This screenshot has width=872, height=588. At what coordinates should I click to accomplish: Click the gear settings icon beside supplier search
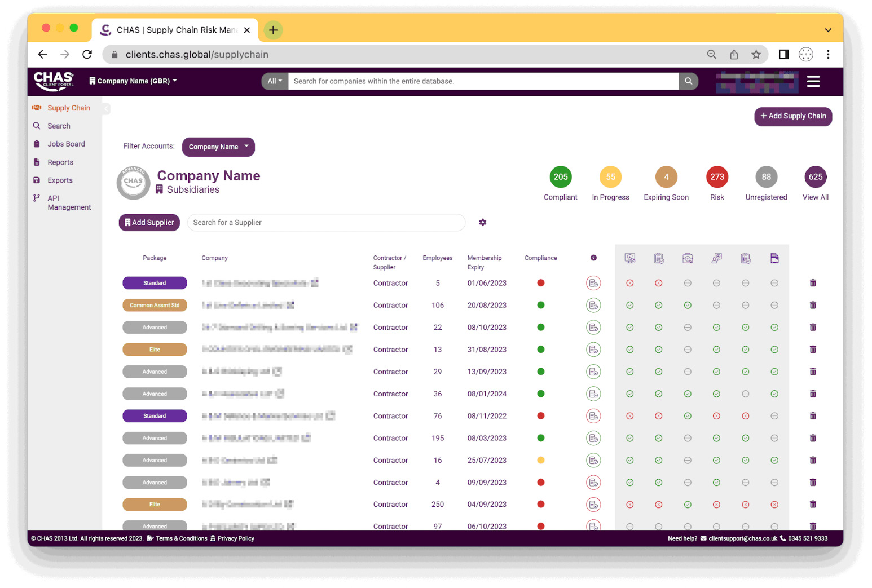[482, 223]
